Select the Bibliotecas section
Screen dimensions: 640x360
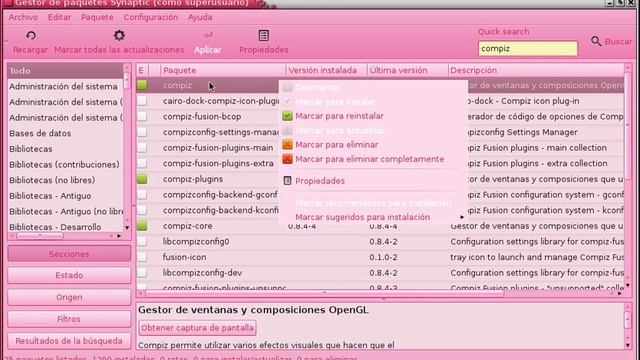tap(65, 149)
